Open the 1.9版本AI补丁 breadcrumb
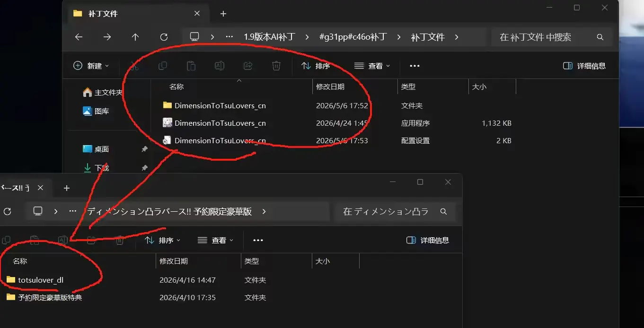 [270, 37]
